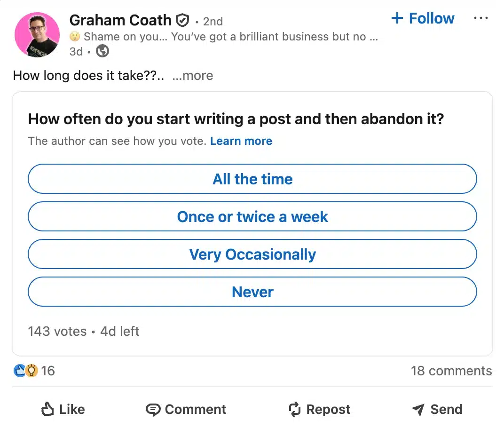Viewport: 504px width, 428px height.
Task: Follow Graham Coath
Action: (423, 18)
